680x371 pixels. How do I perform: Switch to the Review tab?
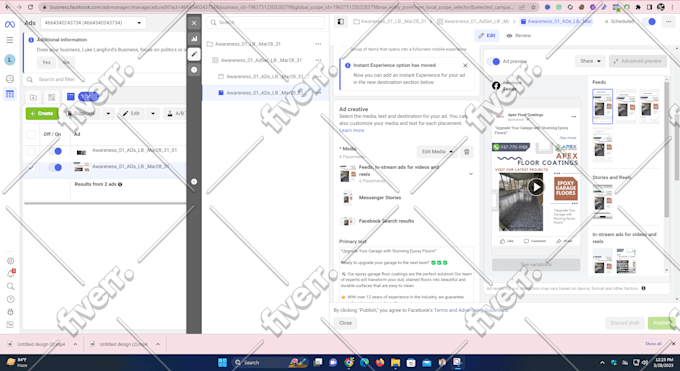tap(519, 36)
